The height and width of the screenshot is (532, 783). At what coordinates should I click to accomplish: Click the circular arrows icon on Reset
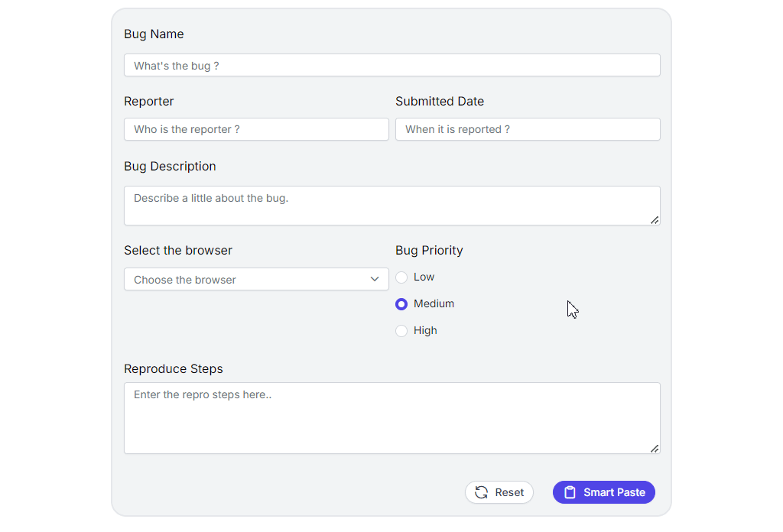point(481,492)
